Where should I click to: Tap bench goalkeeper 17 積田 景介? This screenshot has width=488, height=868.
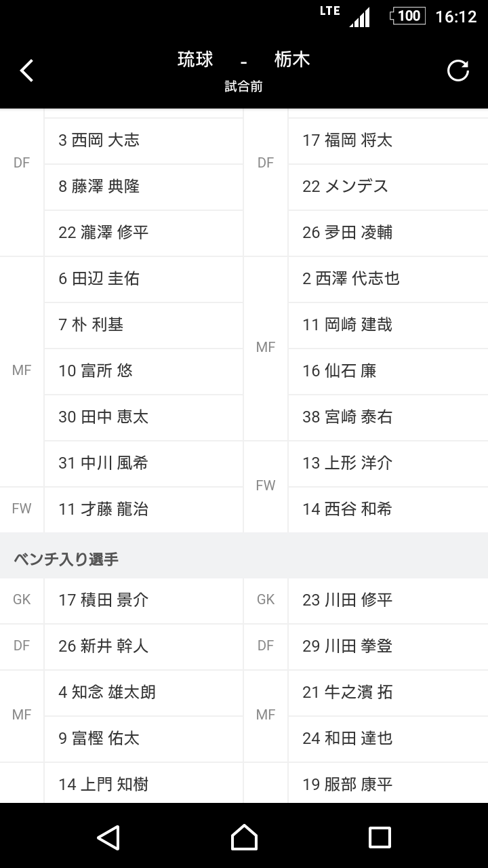[143, 600]
